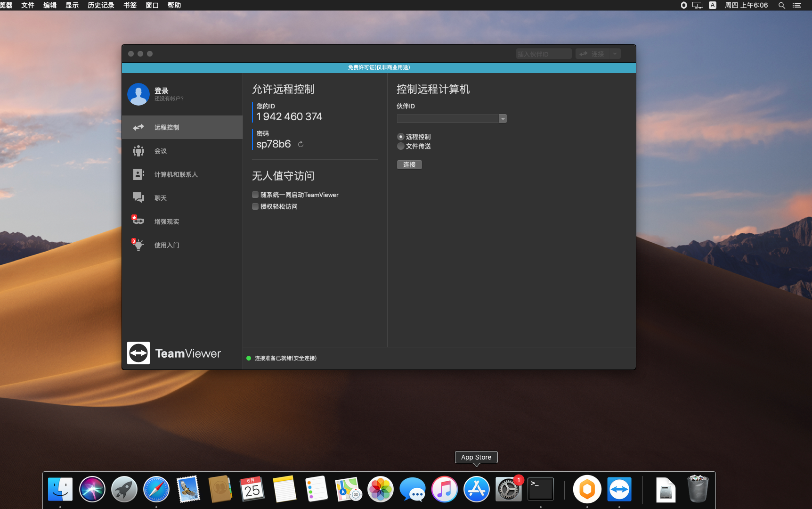
Task: Open the 帮助 menu
Action: pyautogui.click(x=174, y=5)
